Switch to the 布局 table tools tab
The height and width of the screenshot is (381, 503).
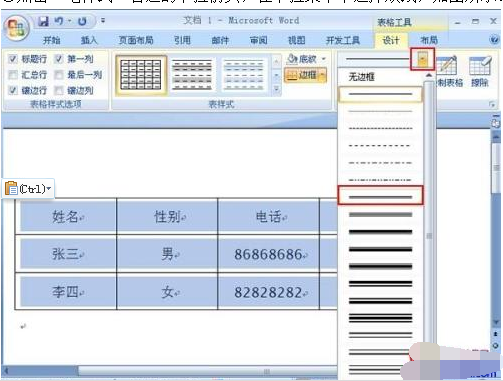click(429, 40)
